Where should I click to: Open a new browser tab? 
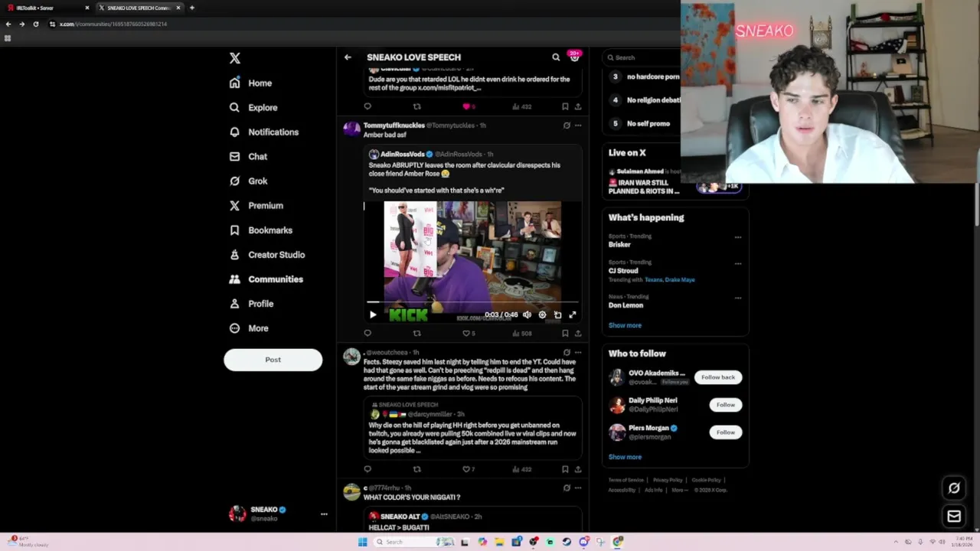point(191,8)
